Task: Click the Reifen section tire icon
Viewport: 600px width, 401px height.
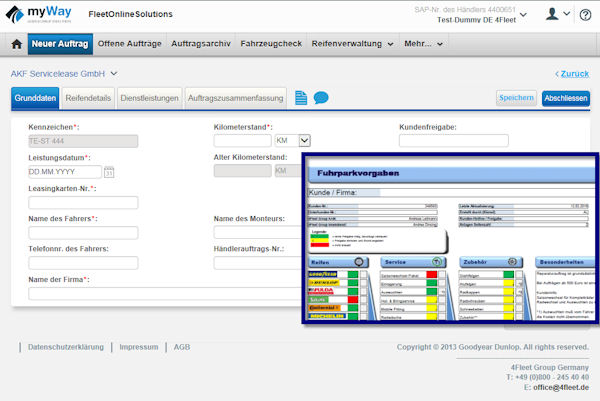Action: point(359,262)
